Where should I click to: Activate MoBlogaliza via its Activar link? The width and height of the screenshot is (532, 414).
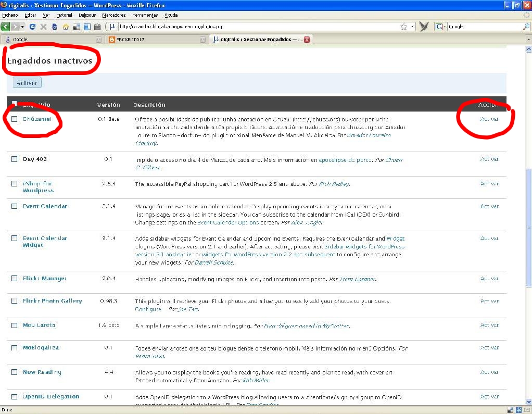[x=489, y=347]
